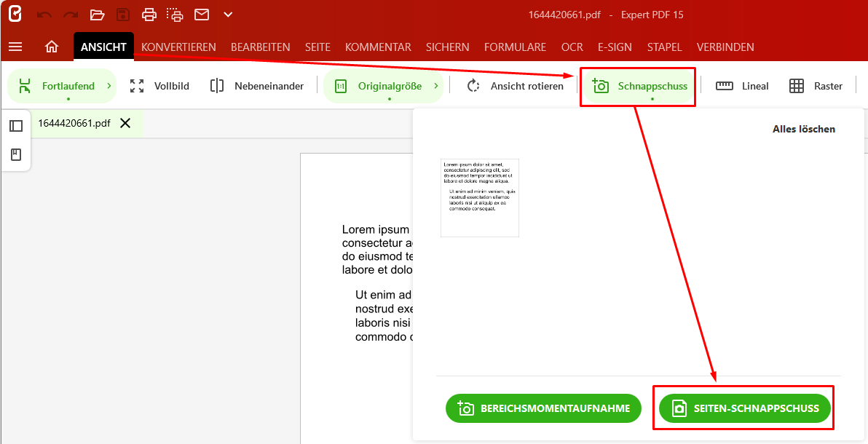Viewport: 868px width, 444px height.
Task: Toggle the side panel icon
Action: [x=16, y=126]
